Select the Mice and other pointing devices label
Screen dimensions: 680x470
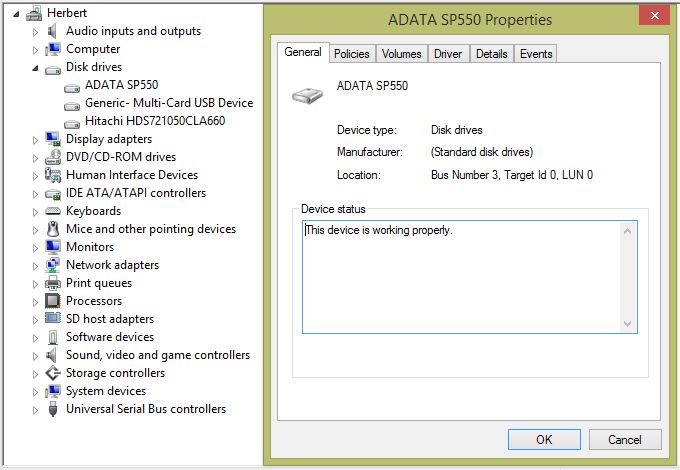(151, 229)
